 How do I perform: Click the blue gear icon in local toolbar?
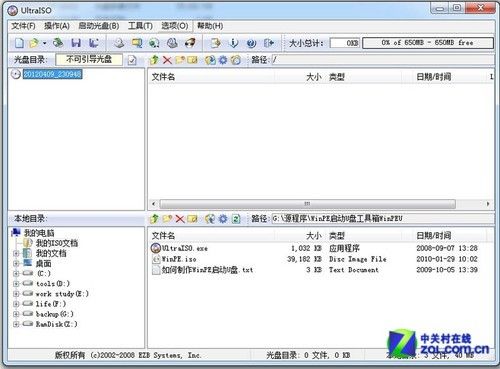[223, 219]
